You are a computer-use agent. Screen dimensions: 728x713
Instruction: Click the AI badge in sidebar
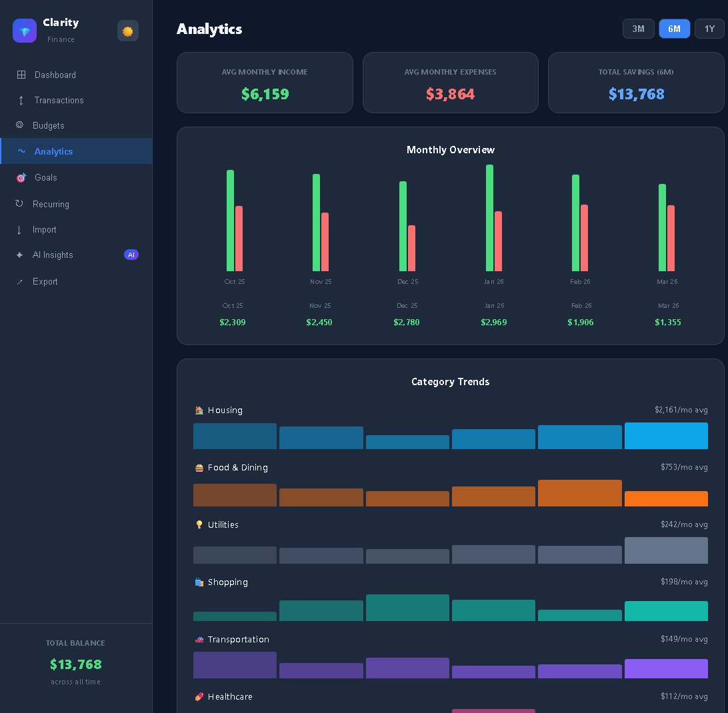pos(131,255)
